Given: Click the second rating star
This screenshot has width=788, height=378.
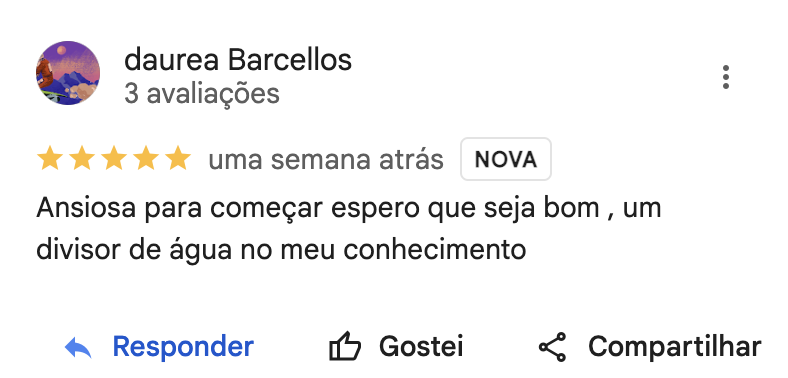Looking at the screenshot, I should 82,158.
